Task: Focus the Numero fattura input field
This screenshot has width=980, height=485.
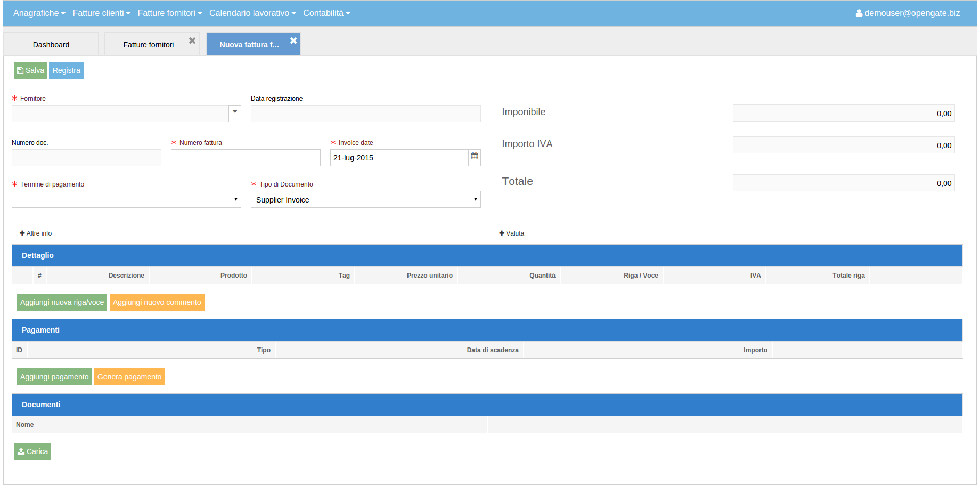Action: point(246,157)
